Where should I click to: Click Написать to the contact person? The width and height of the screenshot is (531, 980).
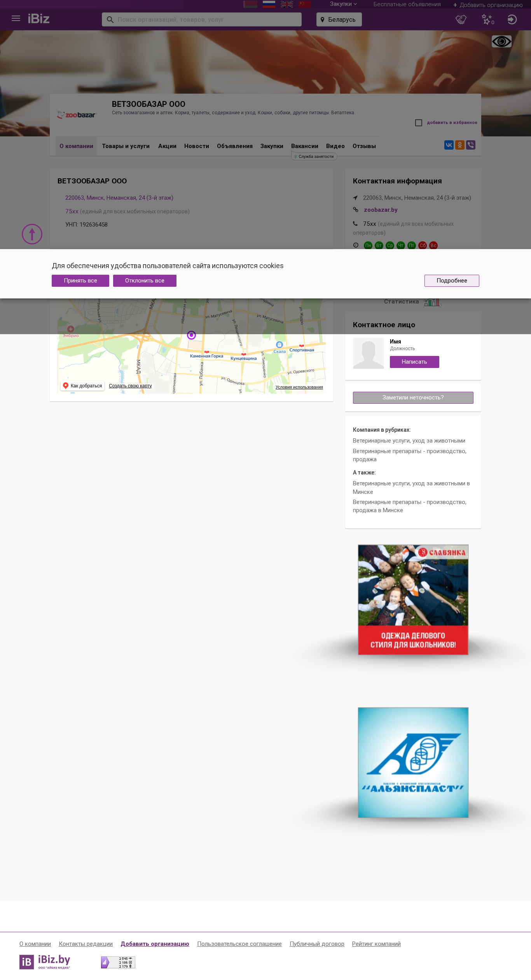(414, 362)
